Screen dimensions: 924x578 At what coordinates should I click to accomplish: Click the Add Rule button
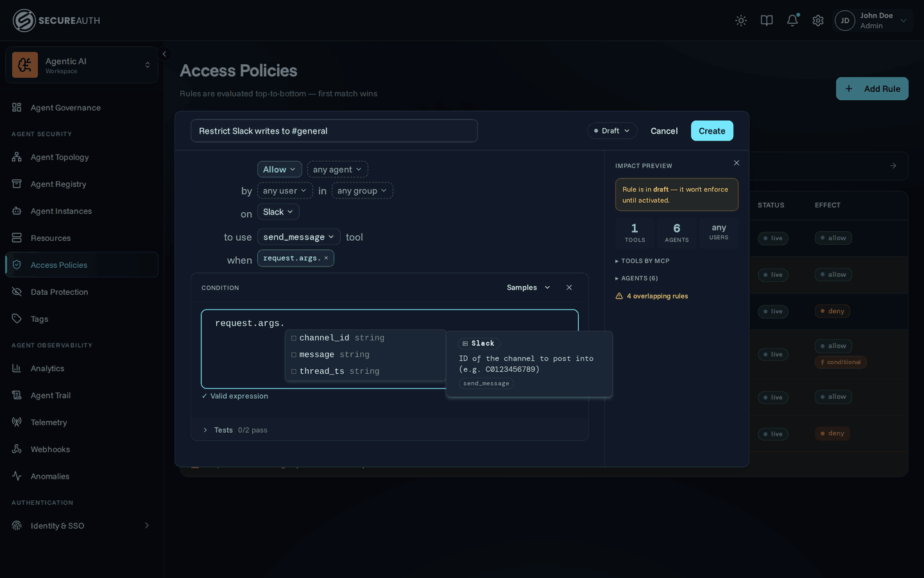tap(872, 89)
